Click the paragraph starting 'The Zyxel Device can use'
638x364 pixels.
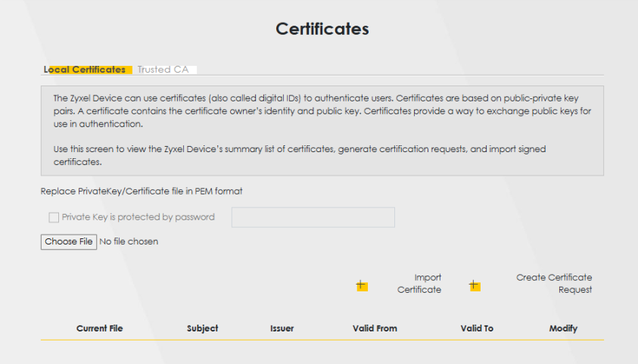coord(322,111)
